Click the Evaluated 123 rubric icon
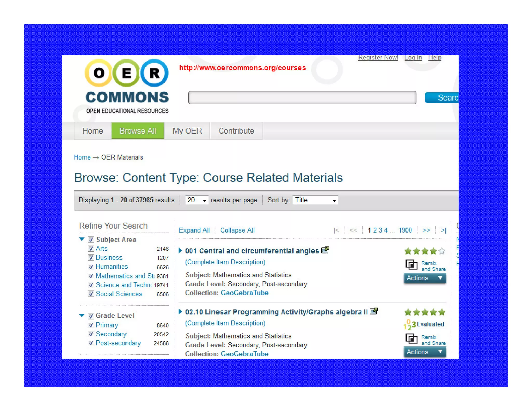Image resolution: width=532 pixels, height=411 pixels. (x=409, y=324)
